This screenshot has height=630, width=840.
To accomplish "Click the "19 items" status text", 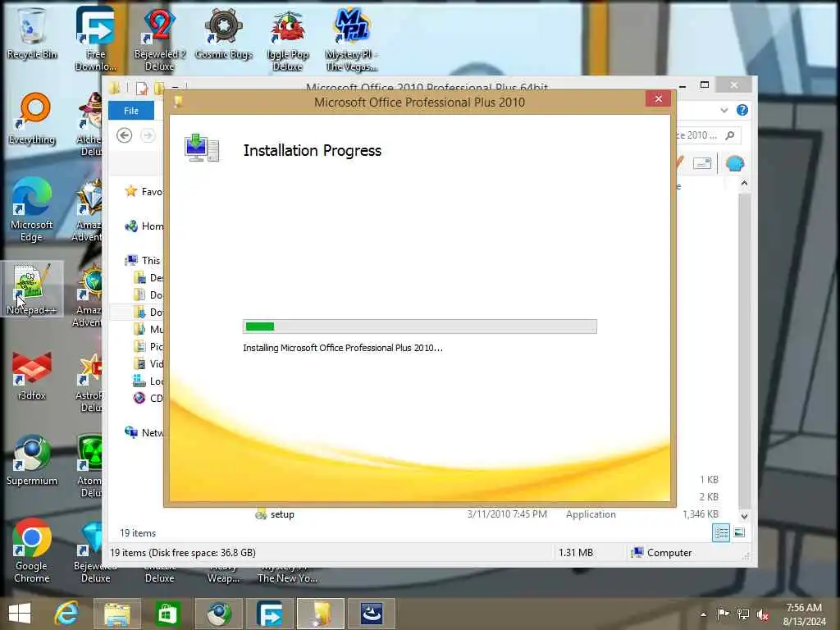I will coord(138,533).
